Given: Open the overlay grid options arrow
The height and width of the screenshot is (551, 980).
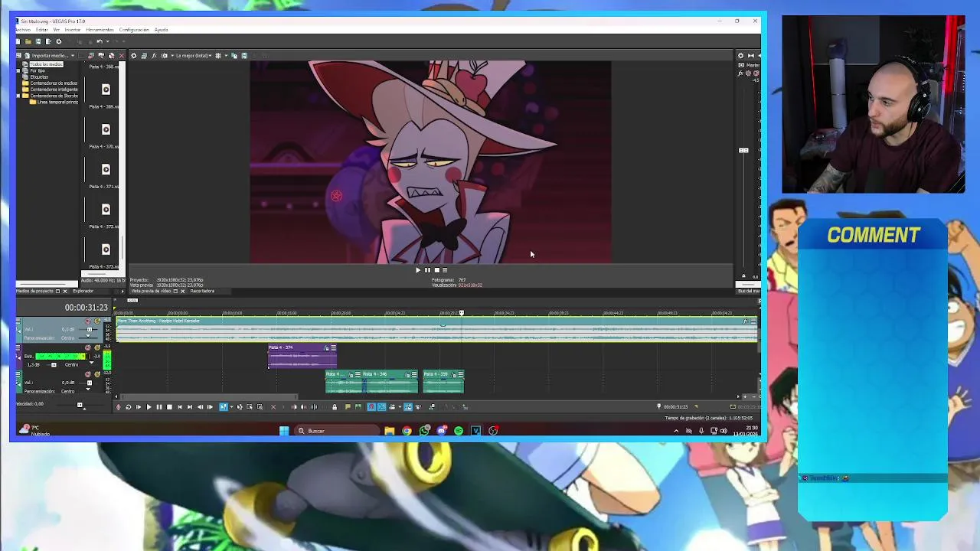Looking at the screenshot, I should [226, 56].
